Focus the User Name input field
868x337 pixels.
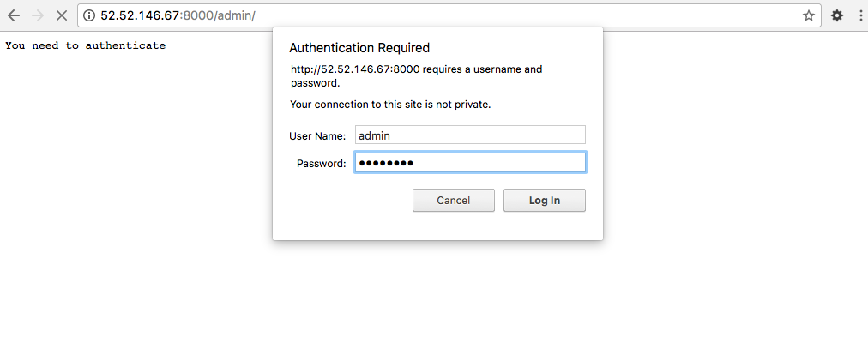(x=470, y=135)
